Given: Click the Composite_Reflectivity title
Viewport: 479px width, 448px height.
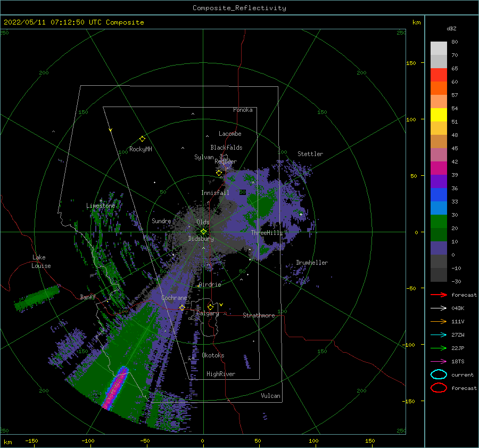Looking at the screenshot, I should point(239,8).
